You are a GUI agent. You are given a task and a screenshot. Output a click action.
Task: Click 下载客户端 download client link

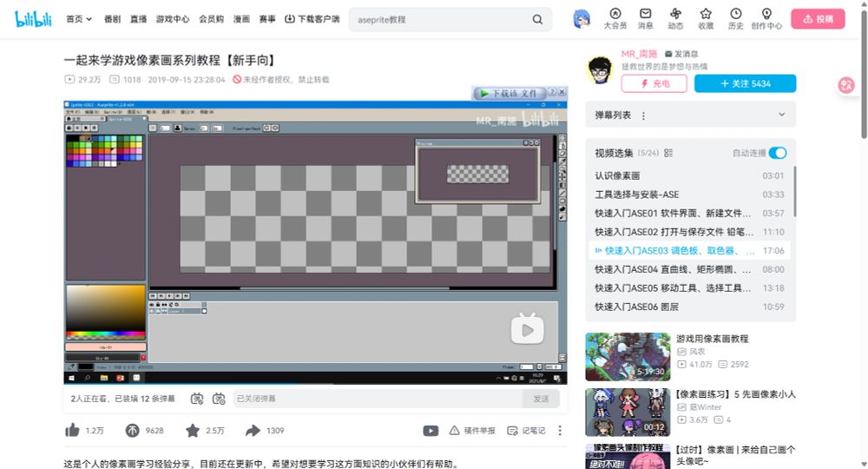[x=312, y=19]
